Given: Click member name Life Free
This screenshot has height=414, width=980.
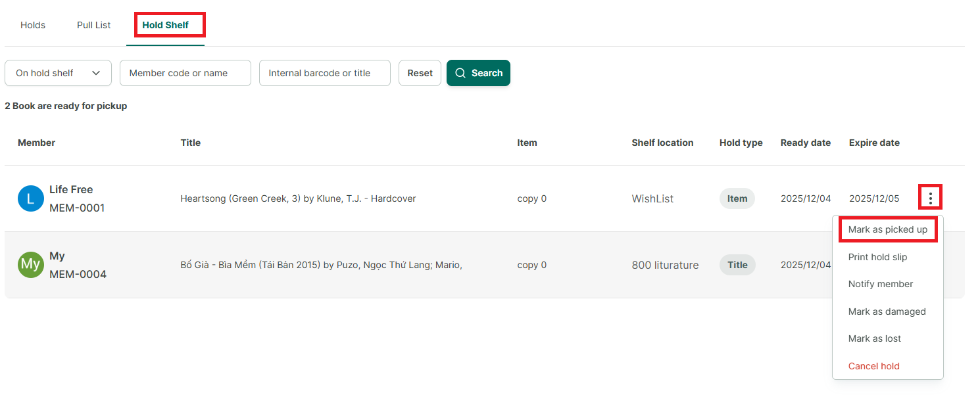Looking at the screenshot, I should coord(71,189).
